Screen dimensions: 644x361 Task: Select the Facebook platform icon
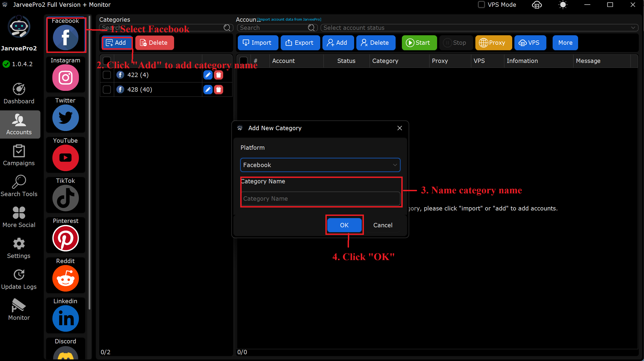click(66, 37)
